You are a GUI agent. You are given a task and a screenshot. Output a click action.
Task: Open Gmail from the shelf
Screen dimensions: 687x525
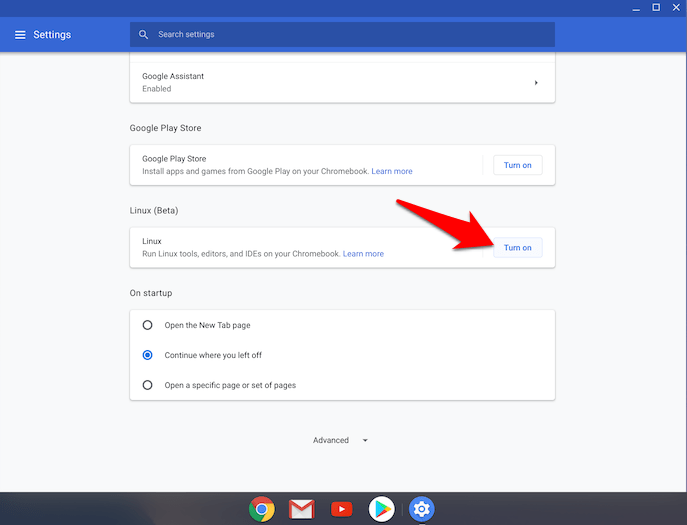tap(302, 509)
